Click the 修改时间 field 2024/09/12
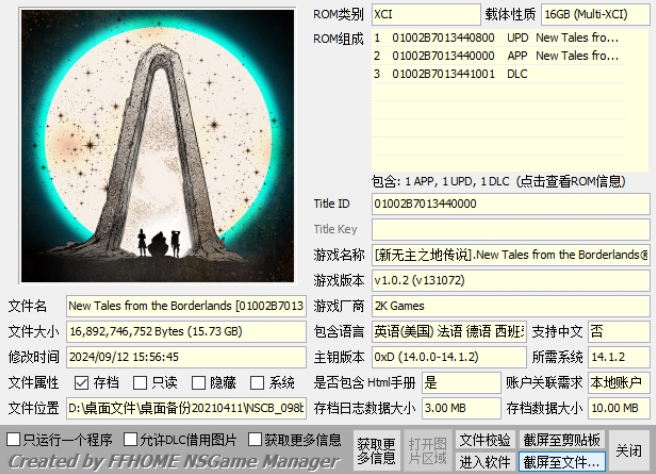656x474 pixels. 186,357
